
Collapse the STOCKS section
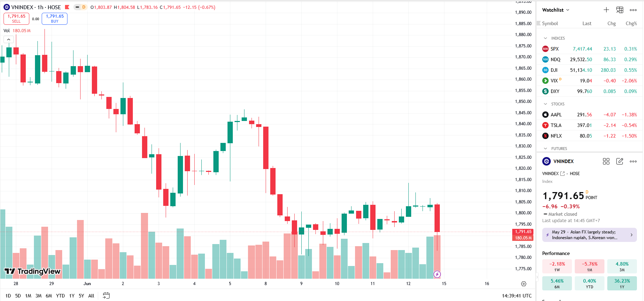click(545, 104)
